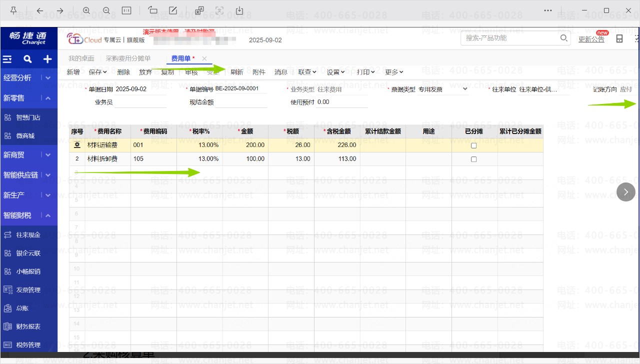Check 已分摊 box for 材料拆卸费 row
Viewport: 640px width, 364px height.
coord(474,159)
